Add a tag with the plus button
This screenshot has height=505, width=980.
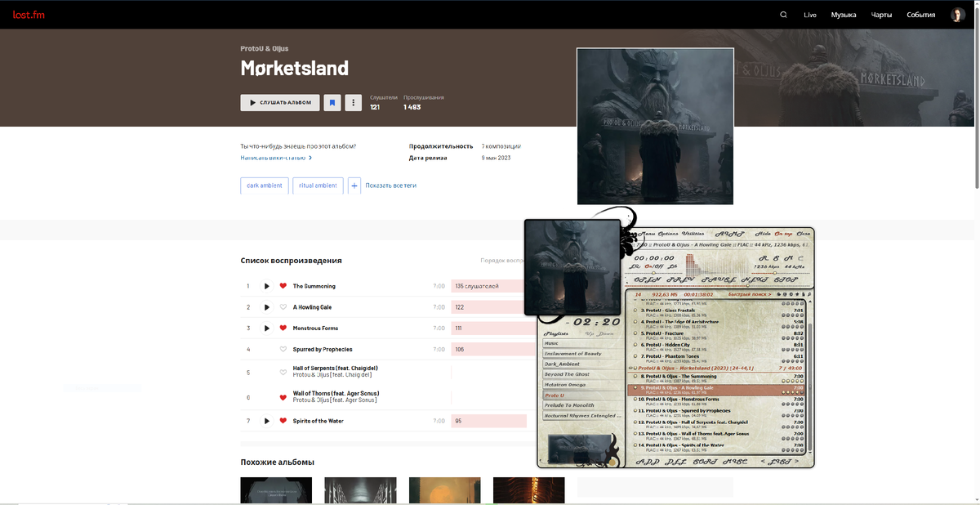tap(354, 185)
